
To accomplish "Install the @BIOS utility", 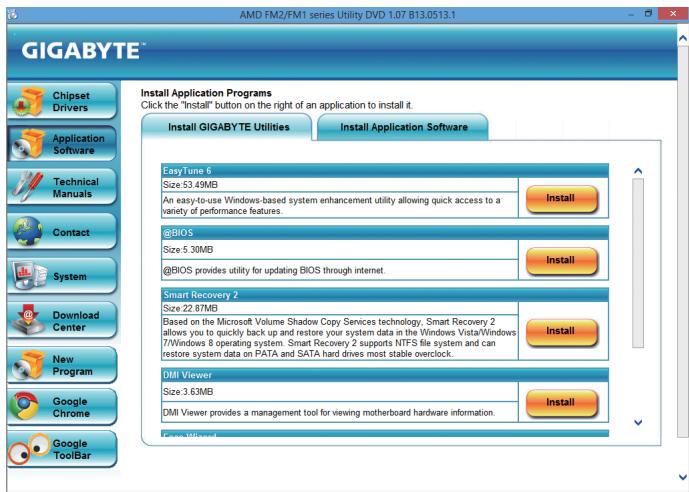I will (x=562, y=260).
